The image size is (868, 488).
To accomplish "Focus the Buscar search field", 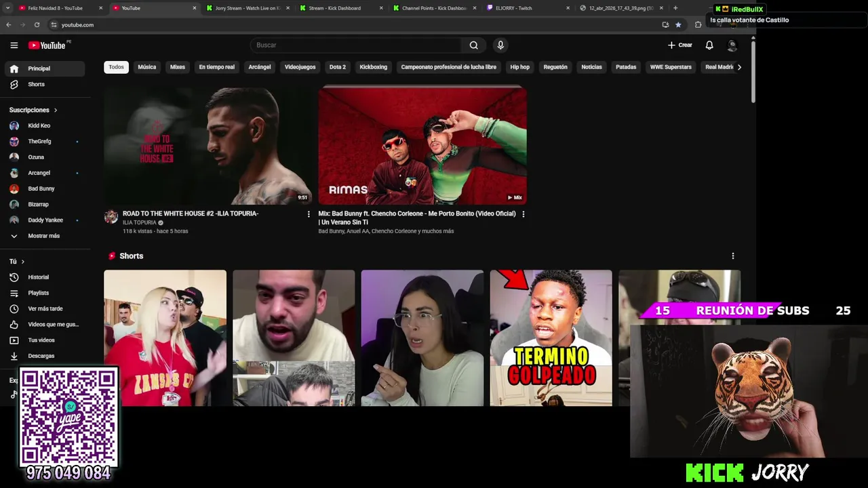I will tap(356, 45).
